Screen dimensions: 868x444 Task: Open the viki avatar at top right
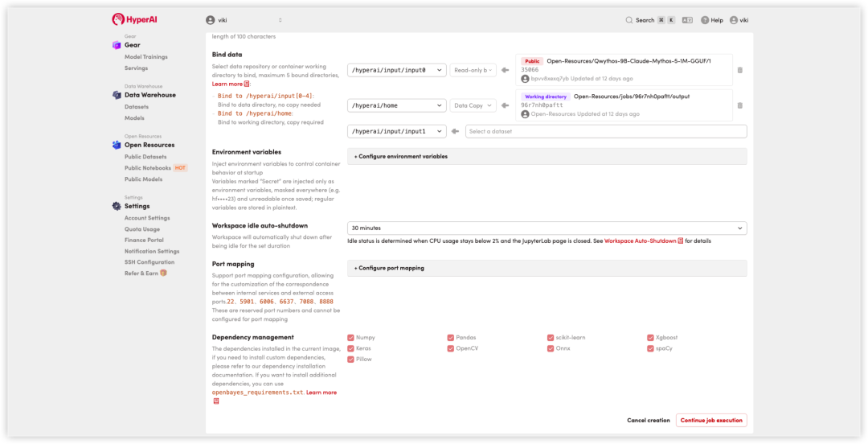[x=734, y=20]
